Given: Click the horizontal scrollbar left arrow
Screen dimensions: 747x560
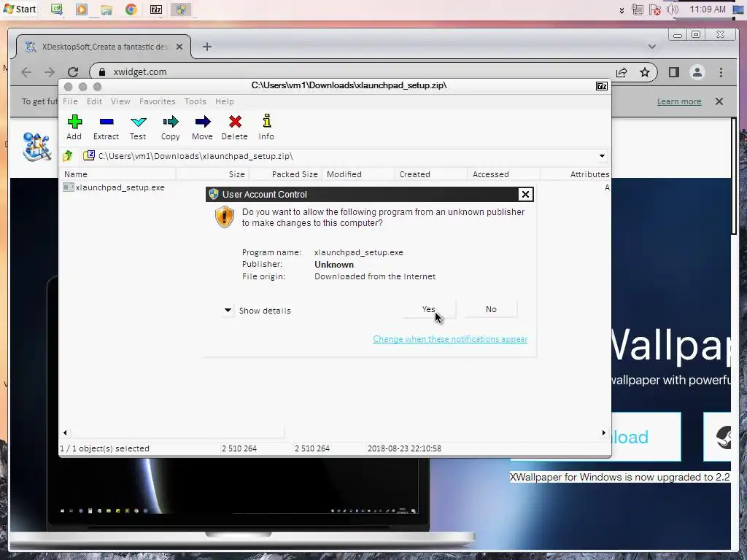Looking at the screenshot, I should pyautogui.click(x=65, y=433).
